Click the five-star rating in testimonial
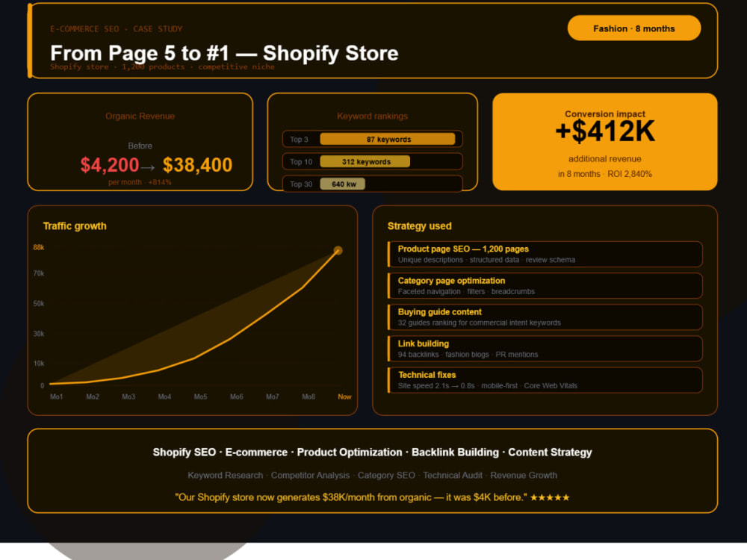The height and width of the screenshot is (560, 747). pyautogui.click(x=550, y=497)
